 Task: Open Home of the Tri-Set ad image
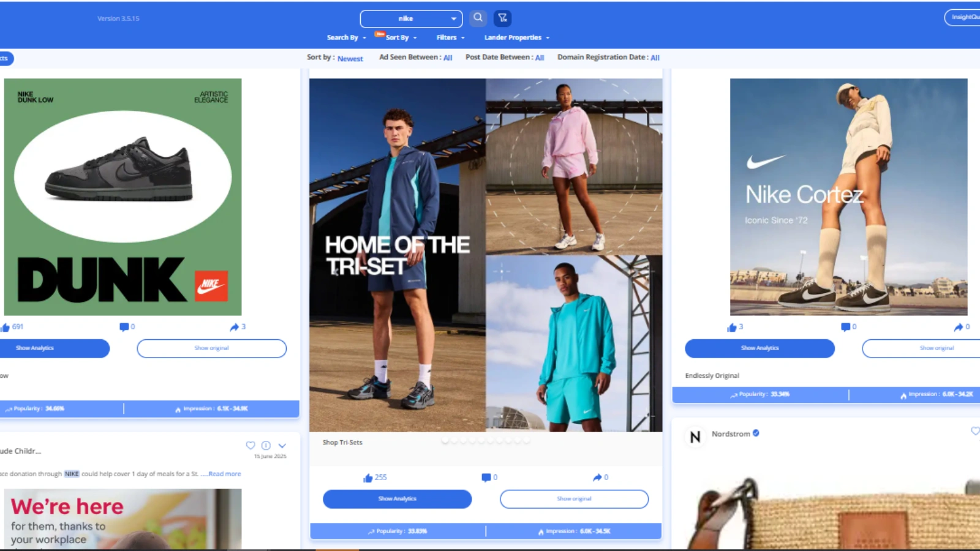(x=486, y=255)
